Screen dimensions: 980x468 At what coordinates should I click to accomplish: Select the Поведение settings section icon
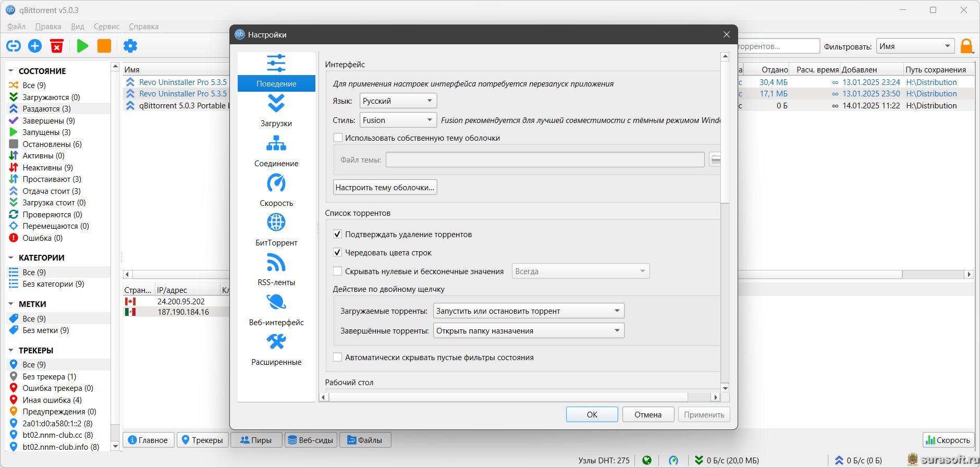coord(276,64)
